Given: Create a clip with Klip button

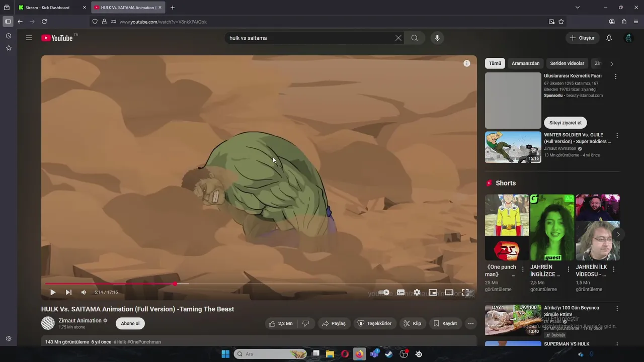Looking at the screenshot, I should 413,323.
